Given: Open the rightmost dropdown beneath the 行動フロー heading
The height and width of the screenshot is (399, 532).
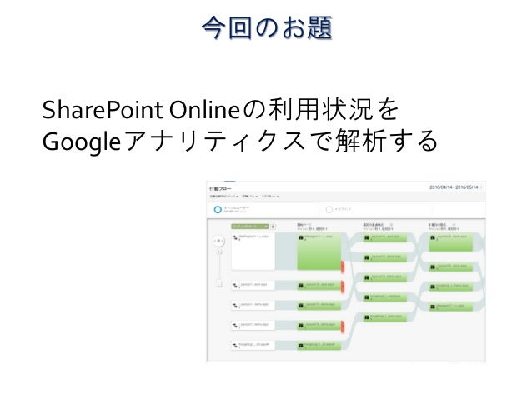Looking at the screenshot, I should (x=270, y=197).
